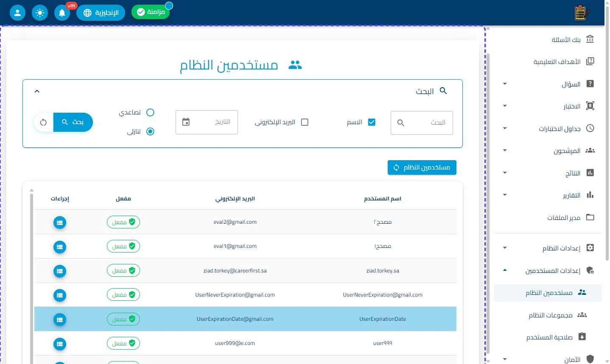
Task: Expand the النتائج sidebar arrow
Action: point(505,173)
